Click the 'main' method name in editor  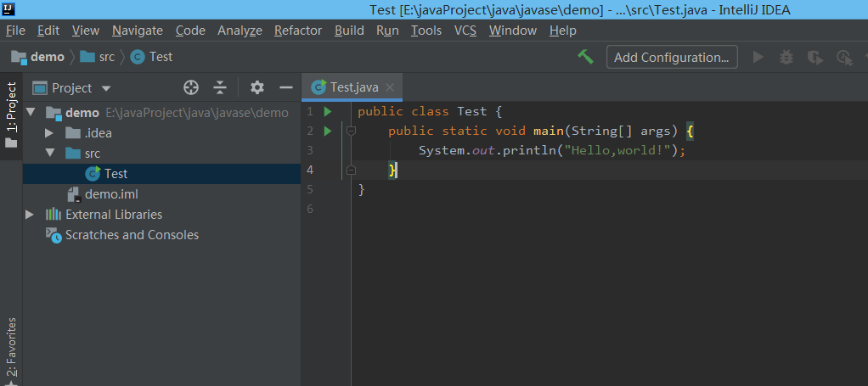pos(548,131)
